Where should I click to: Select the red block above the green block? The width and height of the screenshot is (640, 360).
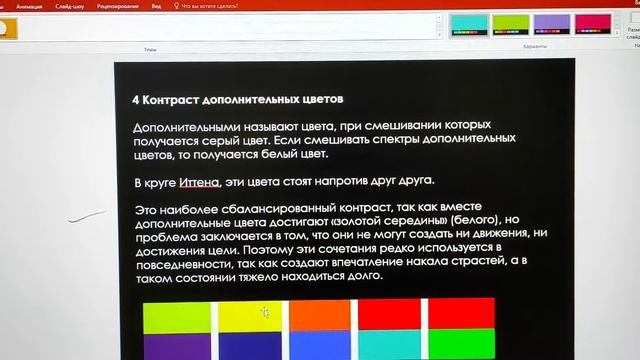click(461, 313)
